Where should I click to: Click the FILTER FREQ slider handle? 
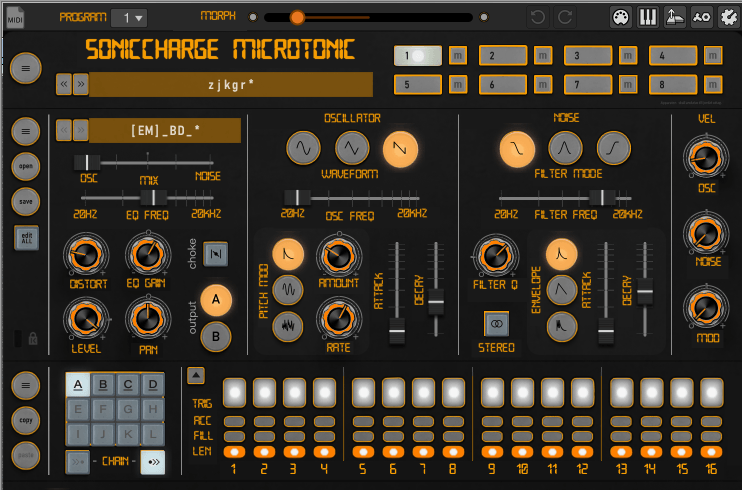[602, 197]
